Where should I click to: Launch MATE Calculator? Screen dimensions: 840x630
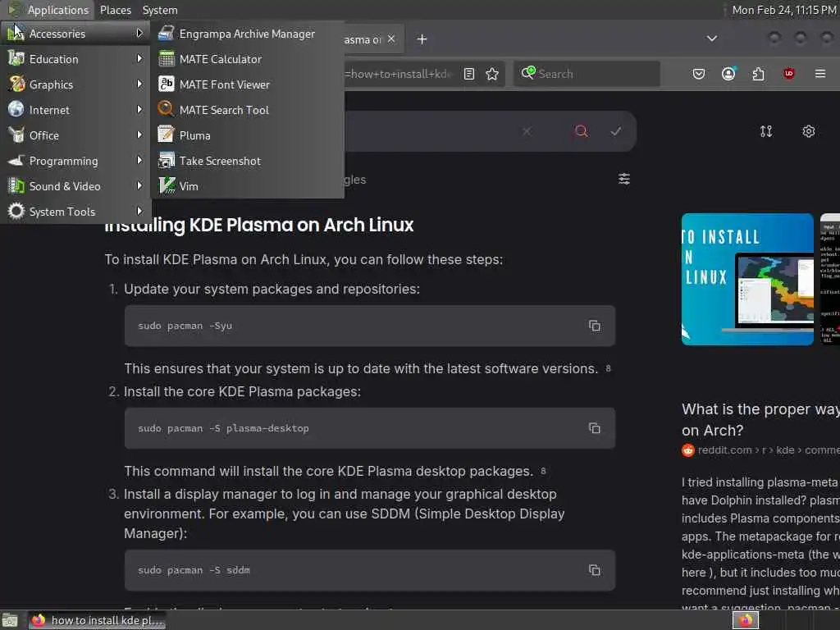(247, 59)
